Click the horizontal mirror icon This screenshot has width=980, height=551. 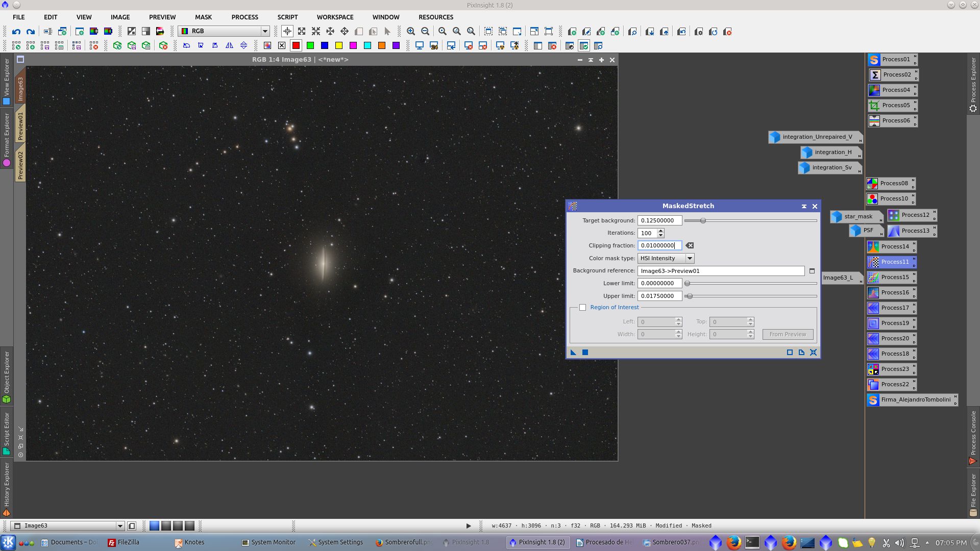click(229, 46)
